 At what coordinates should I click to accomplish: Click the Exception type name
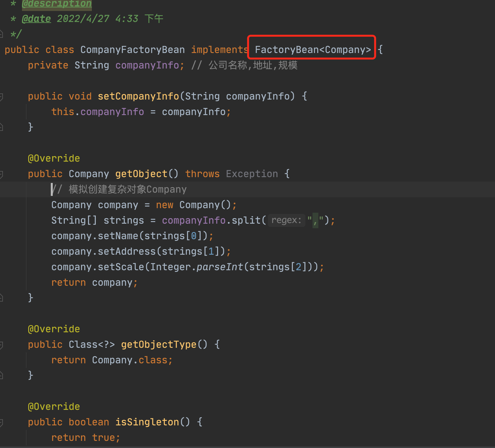tap(252, 174)
